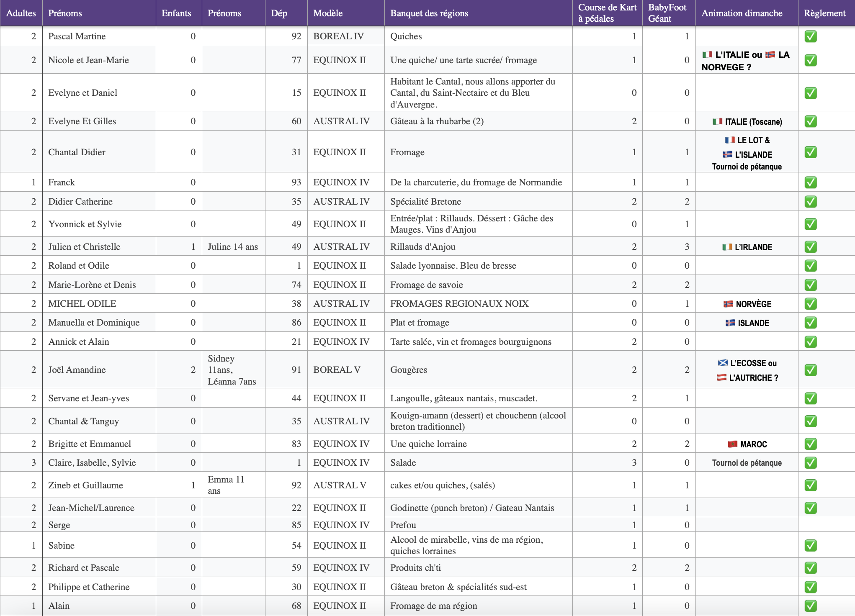Click the Norwegian flag before LA NORVEGE ?
The width and height of the screenshot is (855, 616).
770,55
